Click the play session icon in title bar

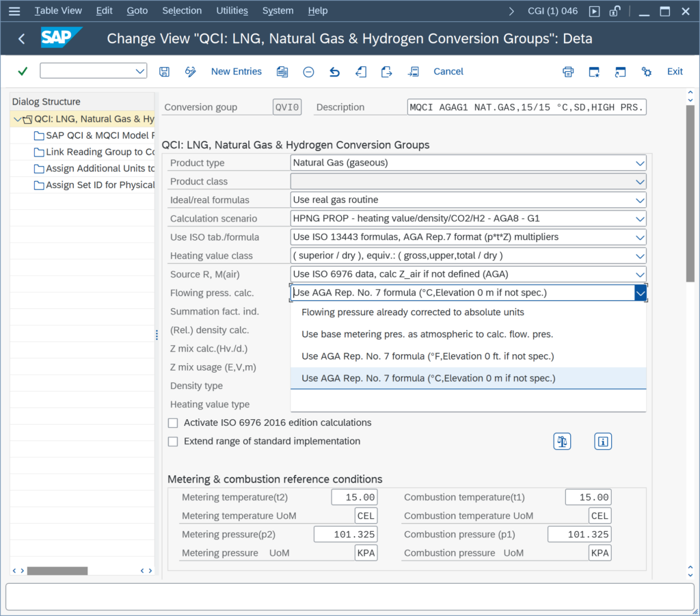[x=594, y=11]
